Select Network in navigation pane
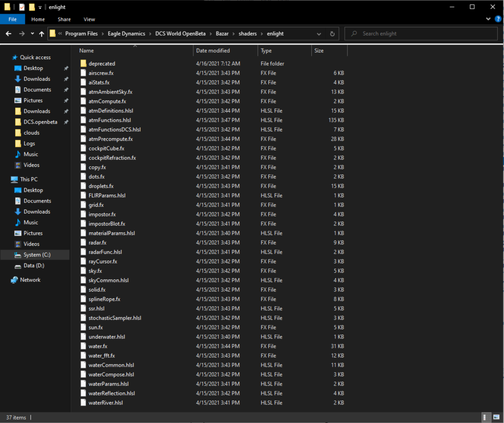The height and width of the screenshot is (423, 504). (30, 280)
